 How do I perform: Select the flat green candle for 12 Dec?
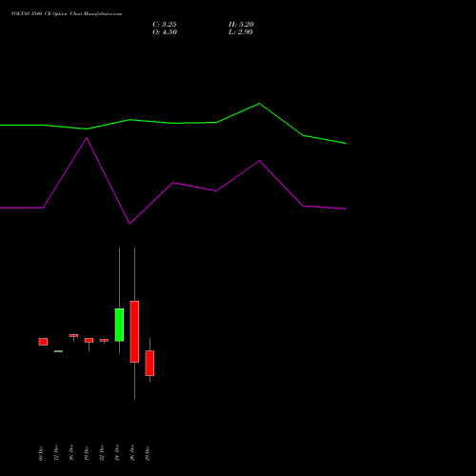point(58,351)
